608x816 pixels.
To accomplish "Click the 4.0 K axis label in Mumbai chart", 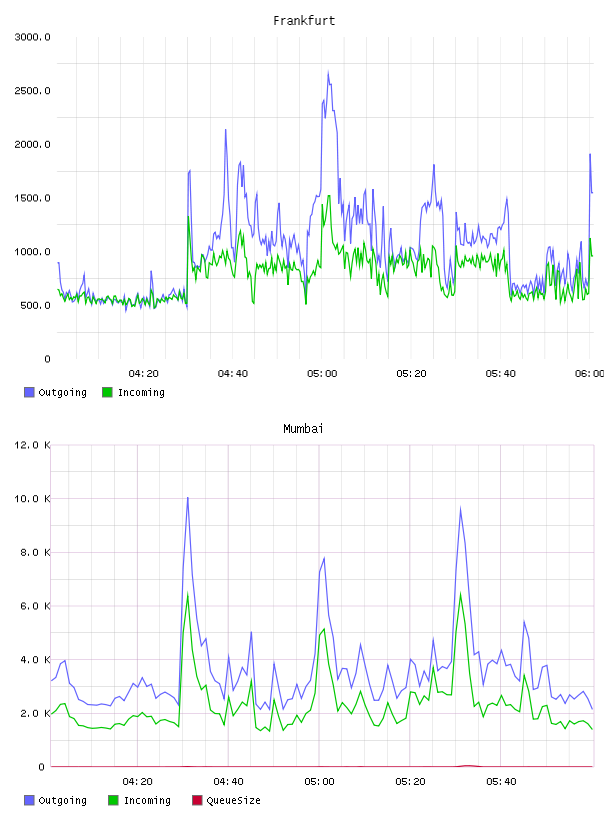I will [x=35, y=659].
